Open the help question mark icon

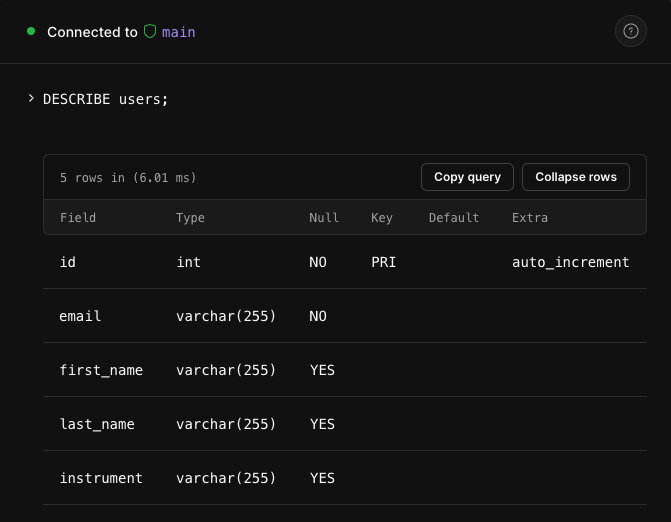(630, 31)
